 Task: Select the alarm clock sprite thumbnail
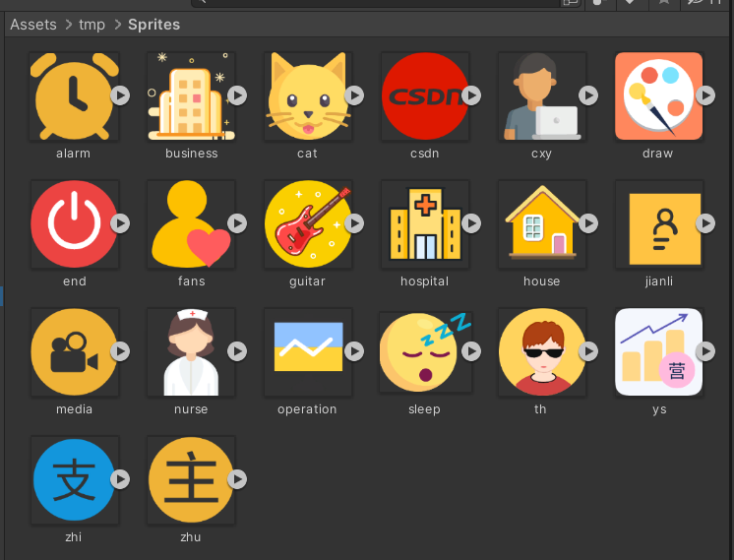[74, 96]
